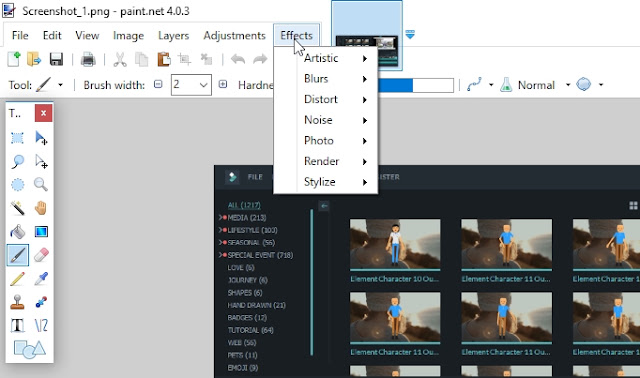
Task: Select the Rectangle Select tool
Action: (18, 138)
